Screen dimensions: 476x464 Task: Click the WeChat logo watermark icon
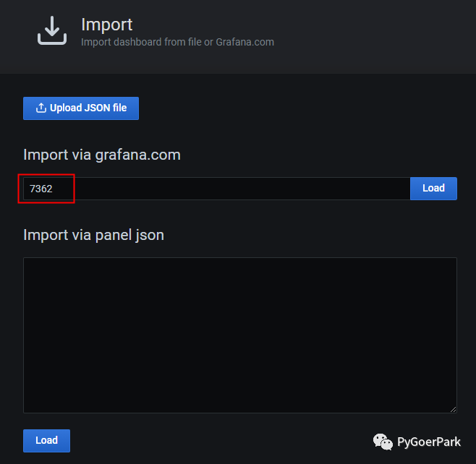tap(383, 441)
